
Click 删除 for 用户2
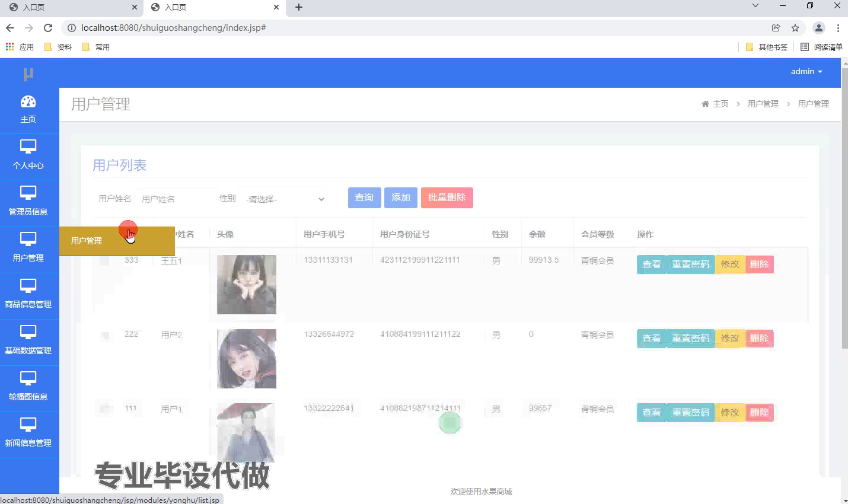pos(759,339)
